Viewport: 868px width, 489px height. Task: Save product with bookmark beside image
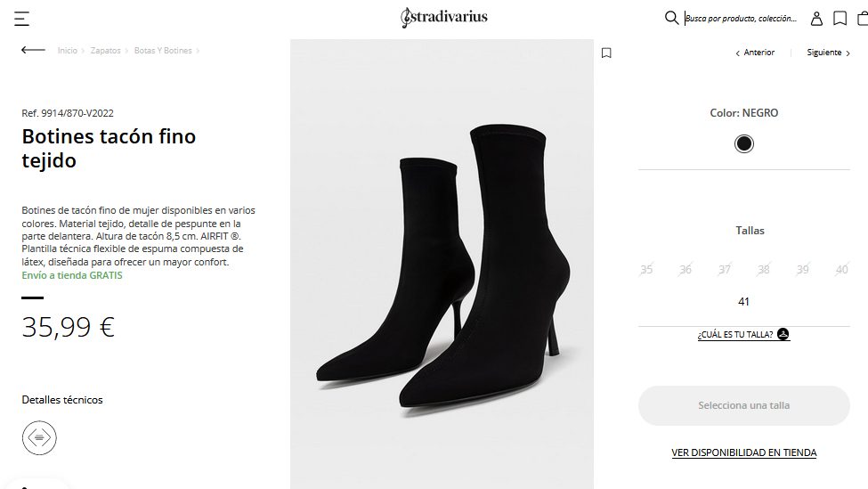(607, 53)
